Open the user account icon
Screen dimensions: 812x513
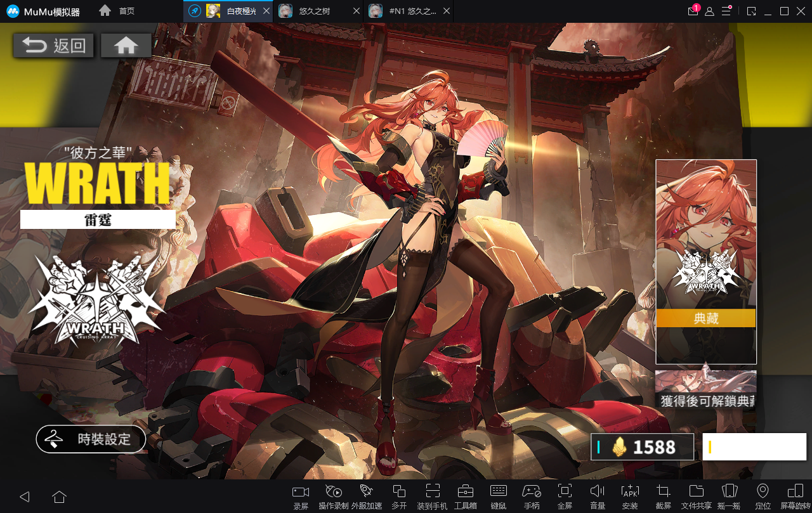(x=710, y=11)
